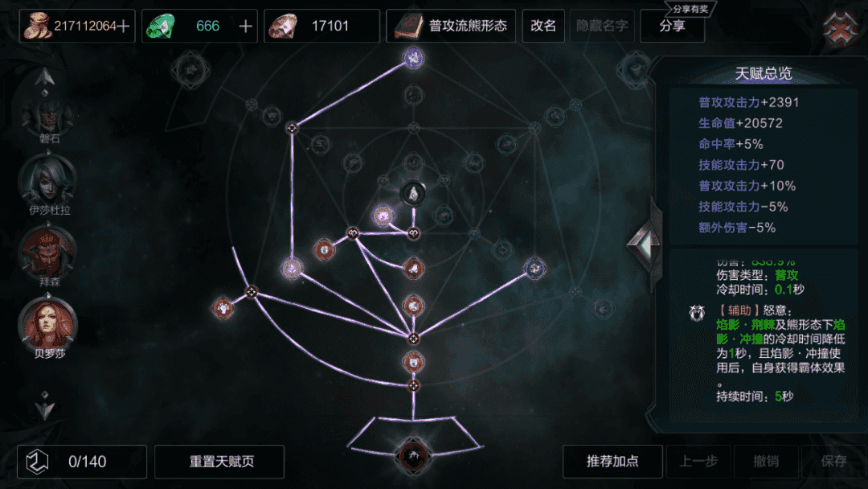Screen dimensions: 868x489
Task: Click the talent book icon beside 普攻流熊形态
Action: [408, 26]
